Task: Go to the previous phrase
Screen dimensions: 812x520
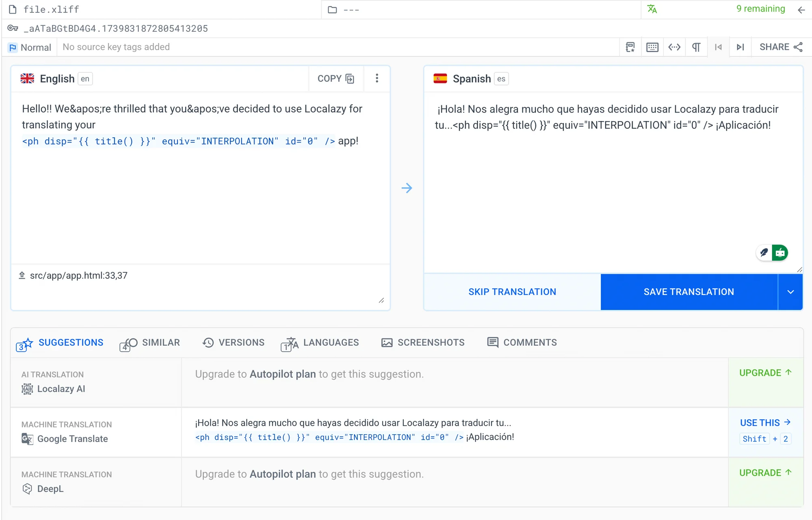Action: click(718, 47)
